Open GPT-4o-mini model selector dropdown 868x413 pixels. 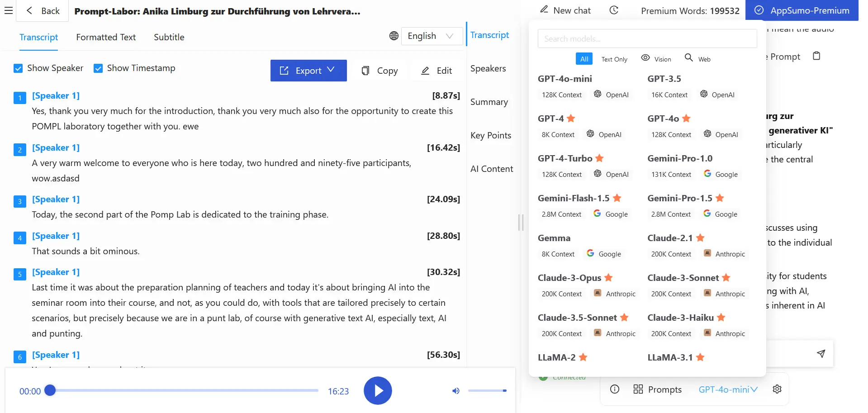[728, 389]
